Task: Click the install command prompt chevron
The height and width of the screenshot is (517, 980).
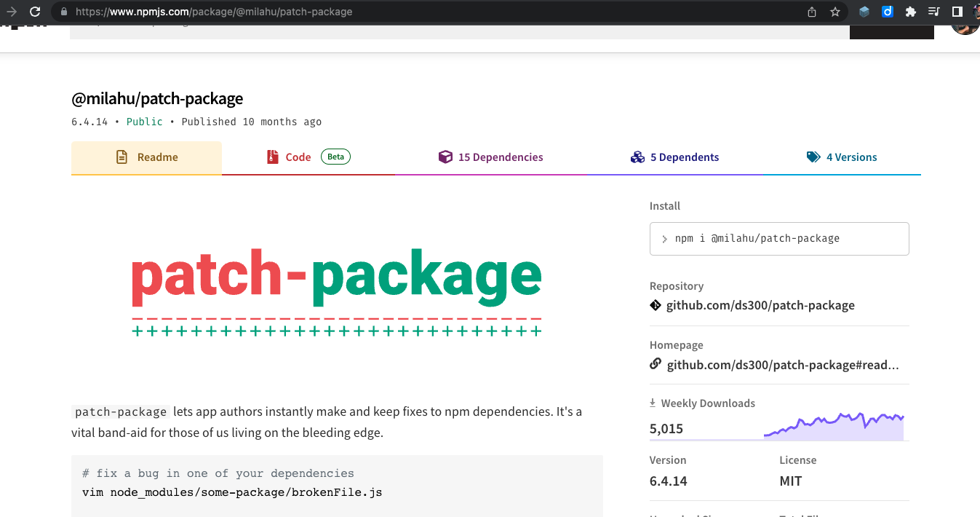Action: coord(664,239)
